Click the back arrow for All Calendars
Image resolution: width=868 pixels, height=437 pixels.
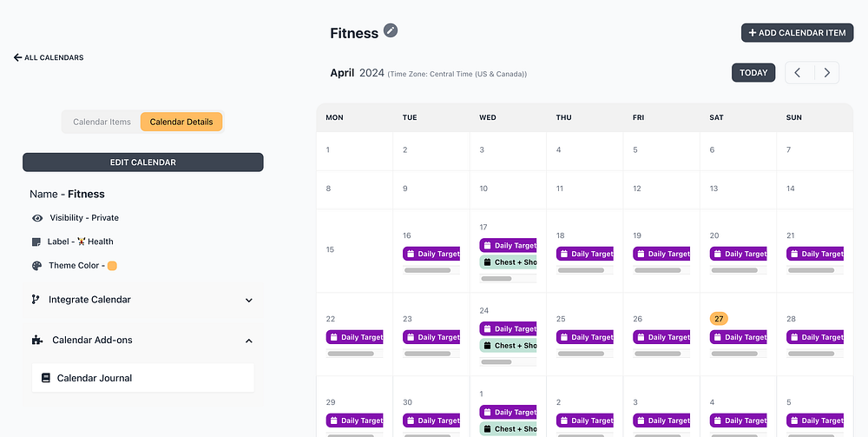point(17,57)
